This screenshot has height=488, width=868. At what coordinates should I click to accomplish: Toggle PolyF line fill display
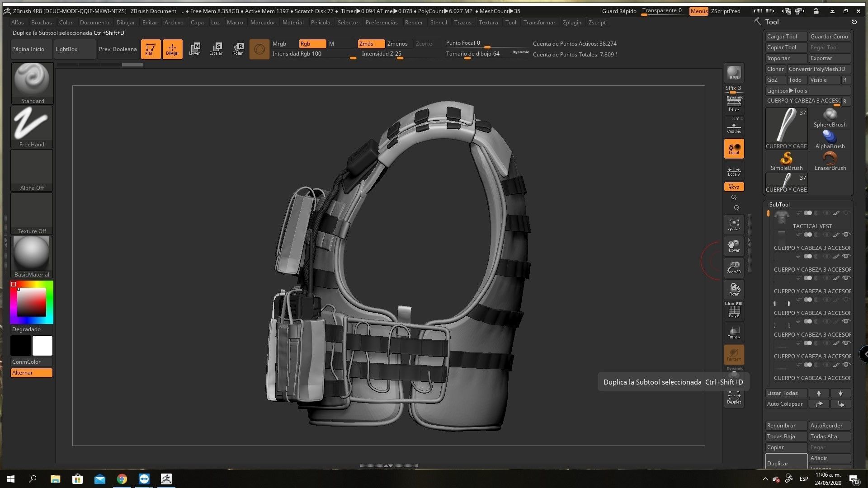[x=734, y=310]
